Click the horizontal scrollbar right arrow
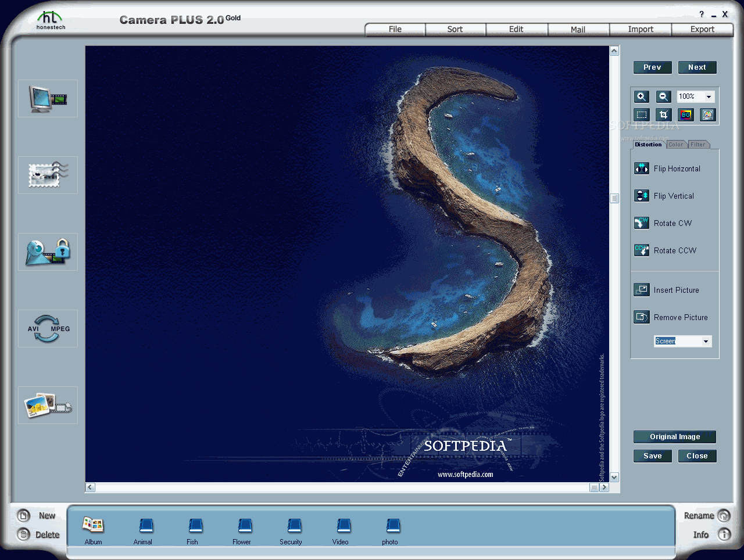Viewport: 744px width, 560px height. 604,487
